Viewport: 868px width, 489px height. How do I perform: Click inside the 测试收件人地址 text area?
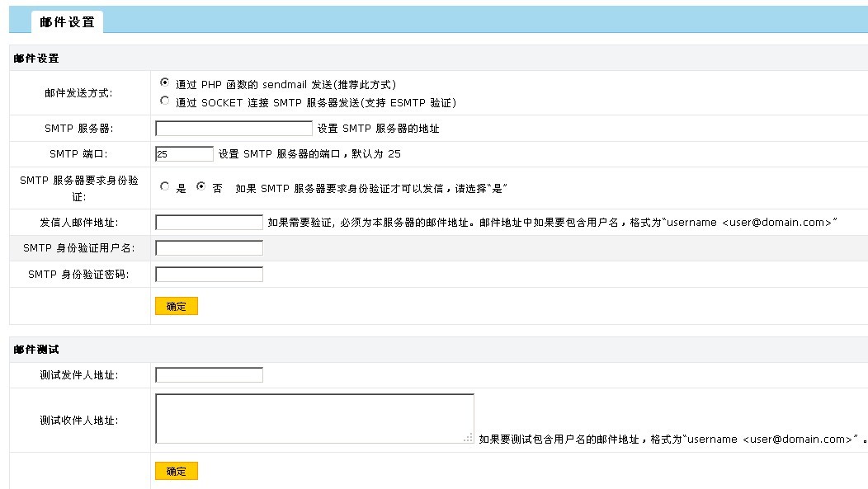[x=314, y=418]
